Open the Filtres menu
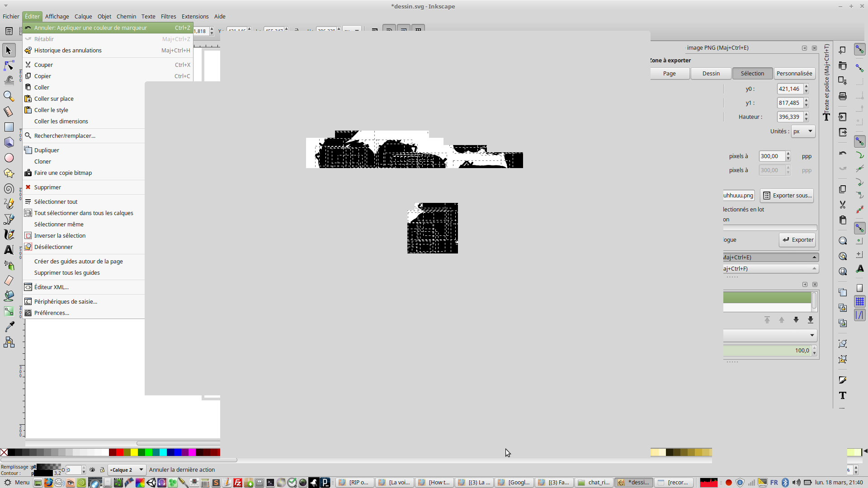This screenshot has height=488, width=868. (x=168, y=16)
